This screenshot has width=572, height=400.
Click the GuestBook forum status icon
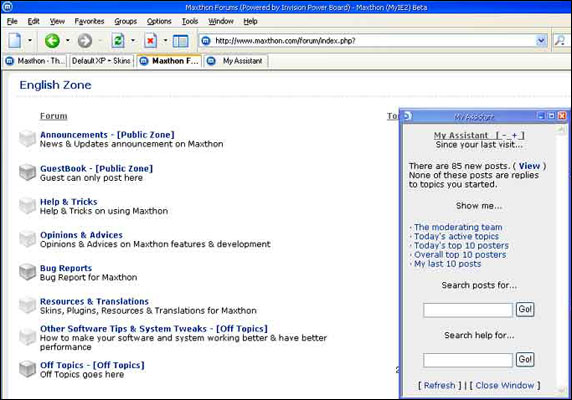27,172
